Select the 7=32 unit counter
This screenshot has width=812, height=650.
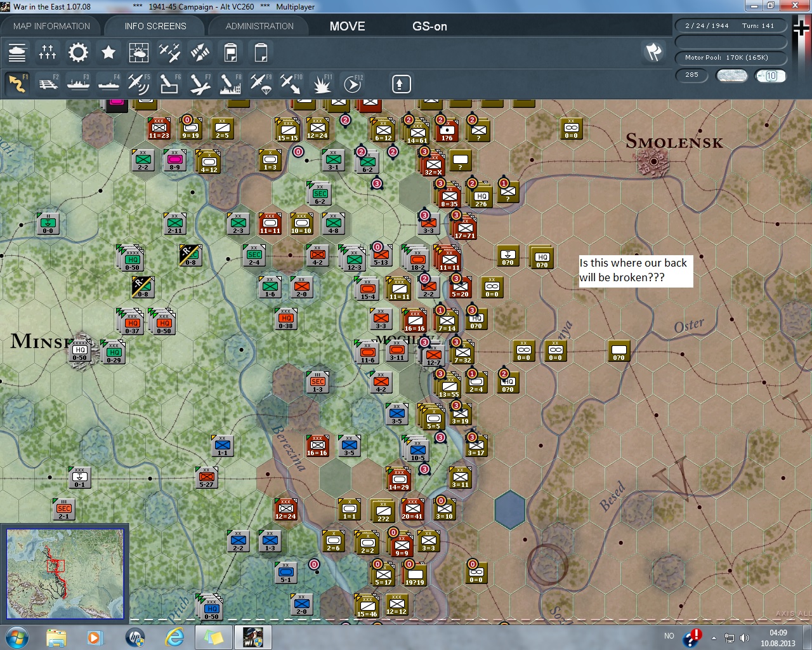(463, 352)
